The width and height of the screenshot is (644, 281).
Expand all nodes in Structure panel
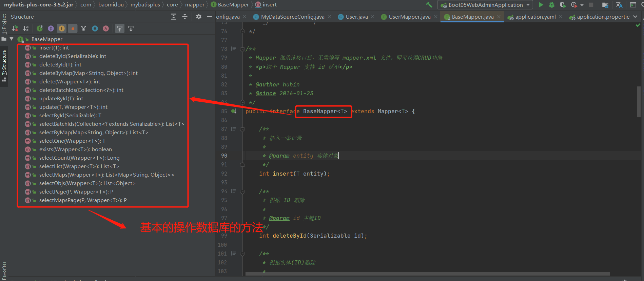[174, 17]
